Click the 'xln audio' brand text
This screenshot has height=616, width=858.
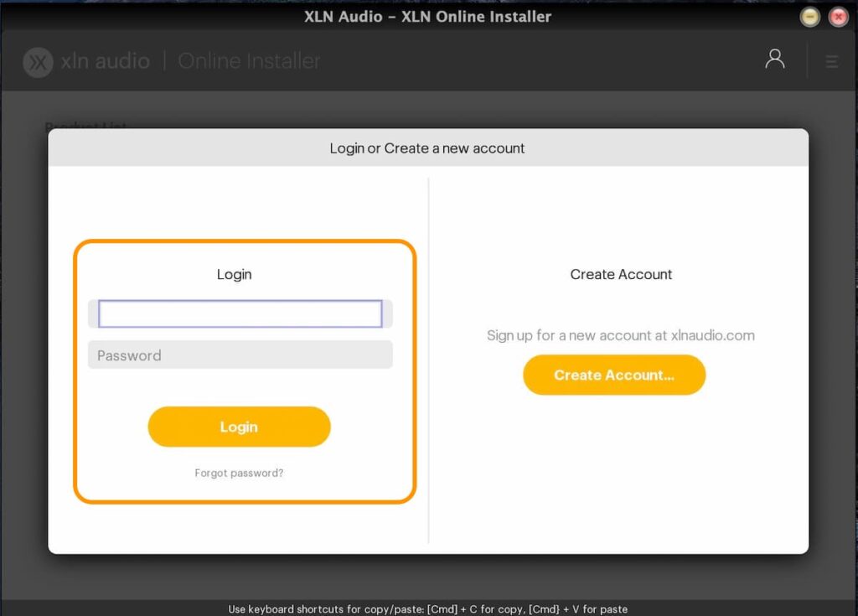[106, 61]
